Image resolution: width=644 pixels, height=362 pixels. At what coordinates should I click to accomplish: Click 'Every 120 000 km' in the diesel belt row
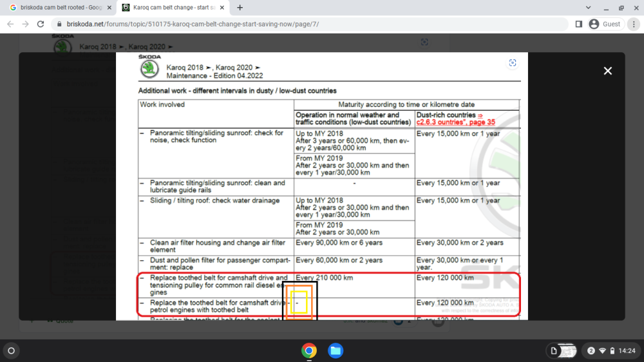point(445,278)
